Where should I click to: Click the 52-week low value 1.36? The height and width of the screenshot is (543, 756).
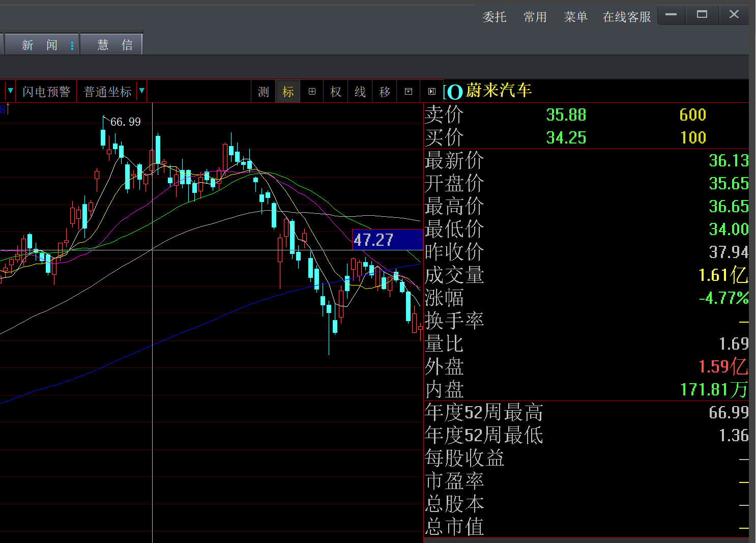tap(734, 436)
